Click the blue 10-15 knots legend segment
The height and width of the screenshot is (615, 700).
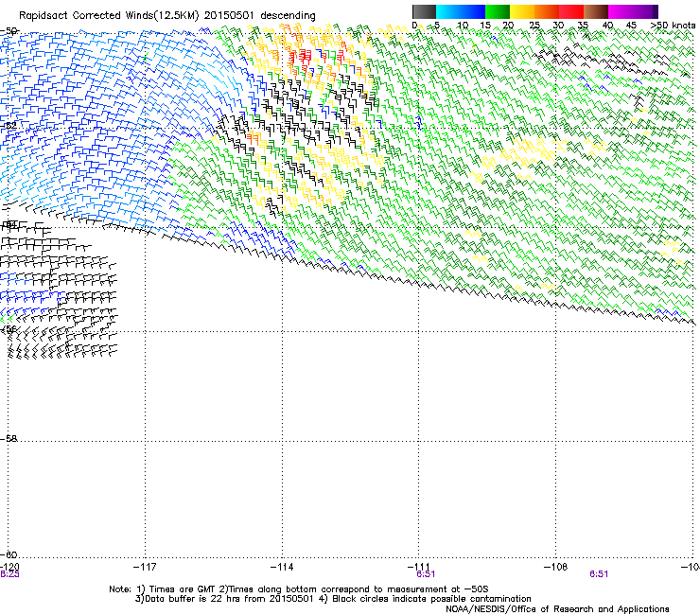473,11
